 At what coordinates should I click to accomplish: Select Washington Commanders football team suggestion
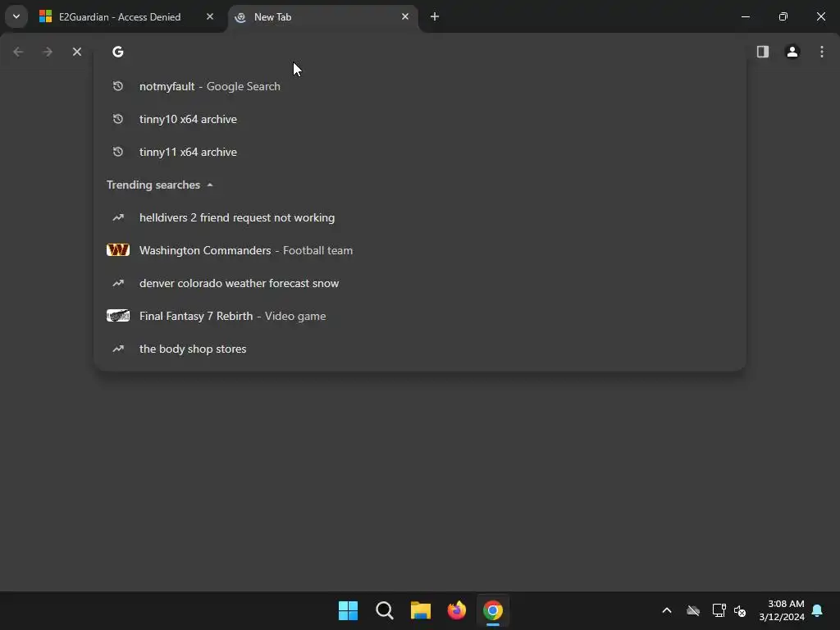[x=420, y=250]
